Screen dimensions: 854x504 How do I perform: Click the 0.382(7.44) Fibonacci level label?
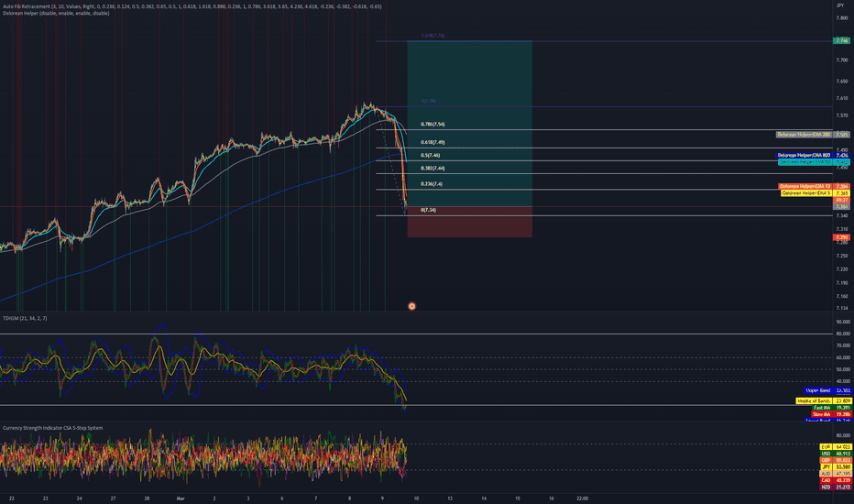pos(432,169)
